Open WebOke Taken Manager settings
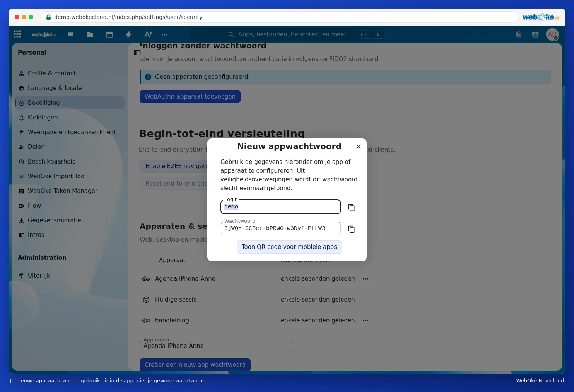 click(x=70, y=191)
